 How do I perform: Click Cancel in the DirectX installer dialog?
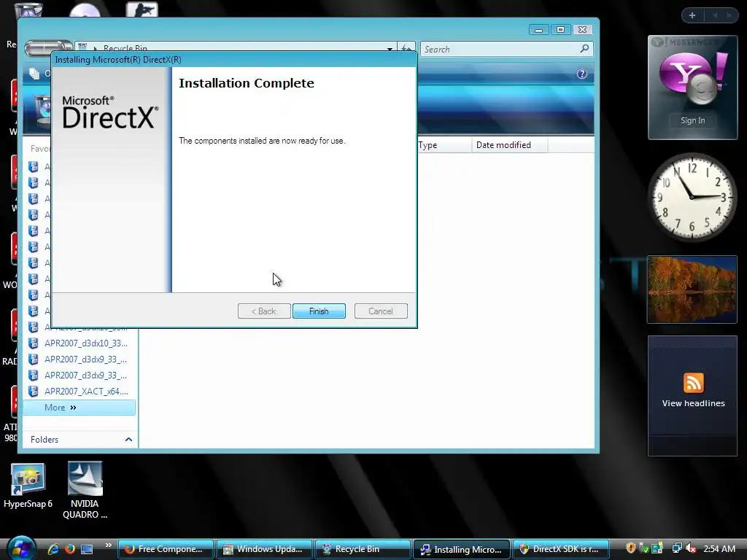(x=381, y=311)
